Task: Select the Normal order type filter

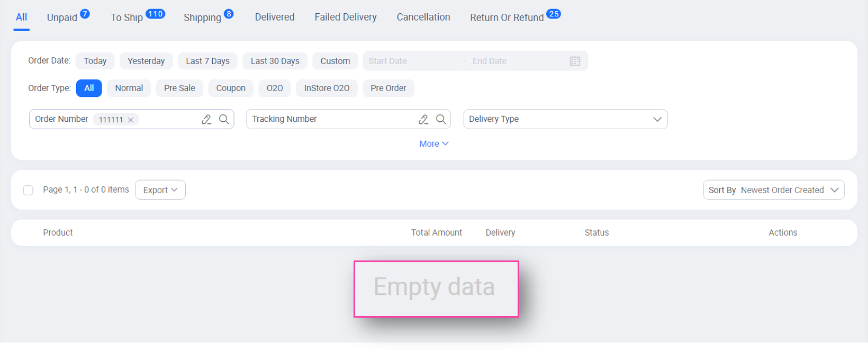Action: point(129,88)
